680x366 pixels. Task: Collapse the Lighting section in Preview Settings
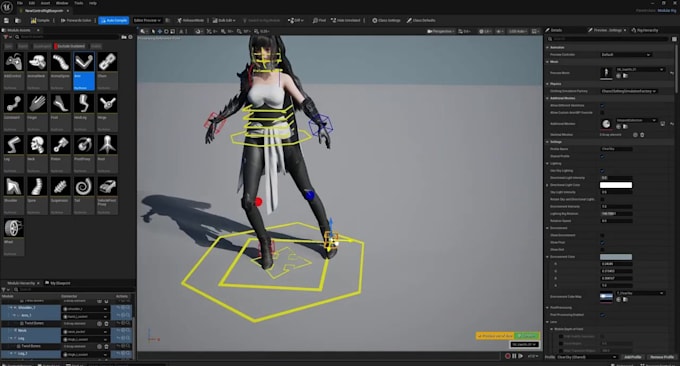pyautogui.click(x=548, y=163)
